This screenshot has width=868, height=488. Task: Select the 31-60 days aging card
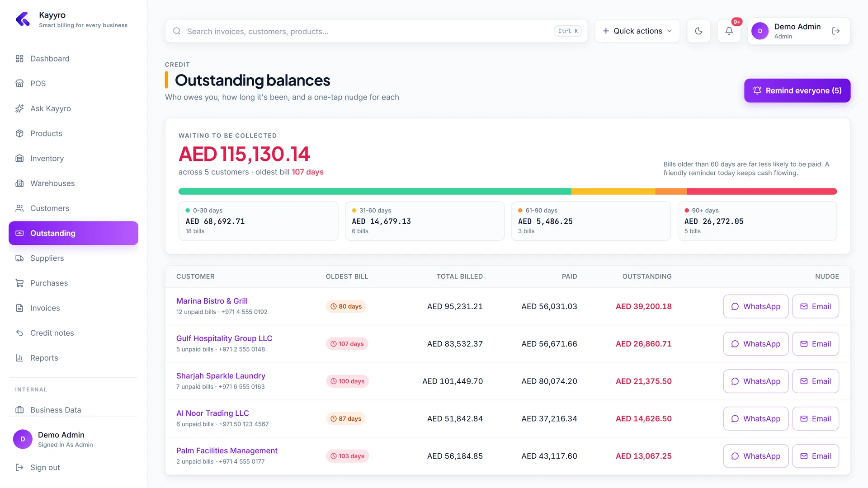(x=425, y=221)
